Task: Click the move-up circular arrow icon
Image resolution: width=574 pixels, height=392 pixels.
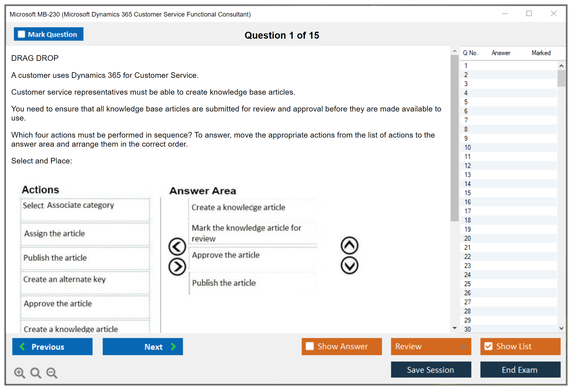Action: point(349,245)
